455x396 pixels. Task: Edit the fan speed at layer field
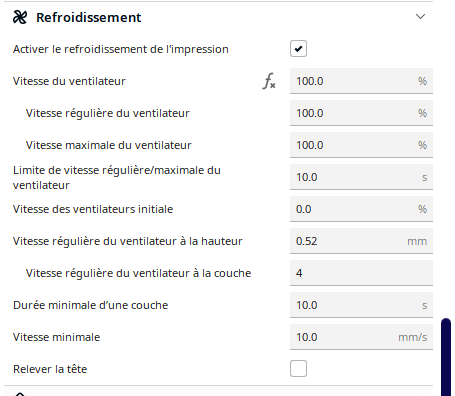click(x=361, y=273)
